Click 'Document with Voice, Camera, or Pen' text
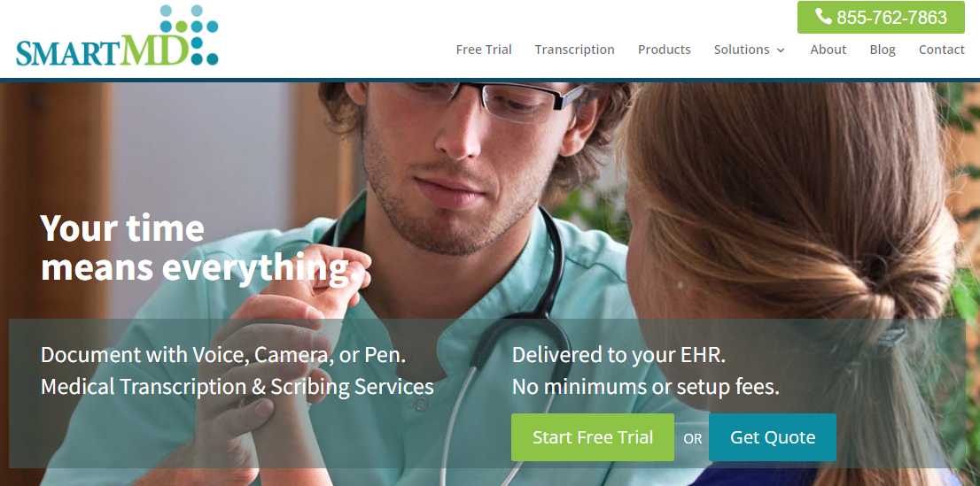Viewport: 980px width, 486px height. [223, 355]
